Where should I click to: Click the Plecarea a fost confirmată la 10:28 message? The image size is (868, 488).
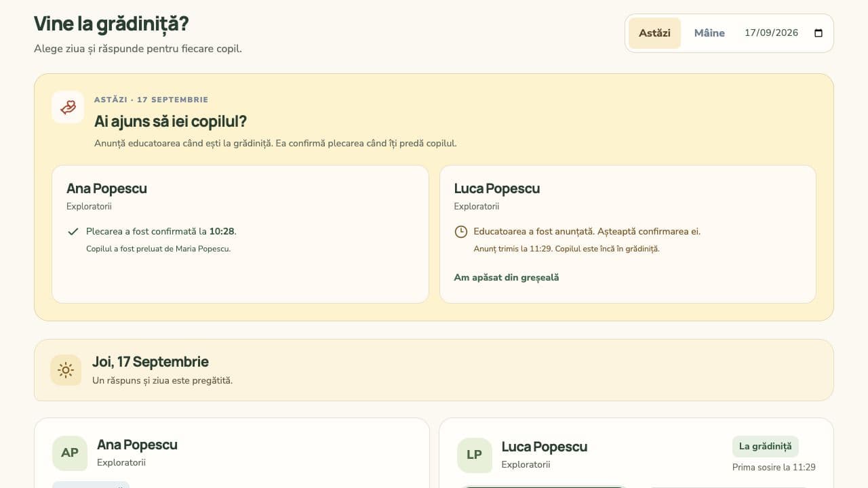point(161,232)
